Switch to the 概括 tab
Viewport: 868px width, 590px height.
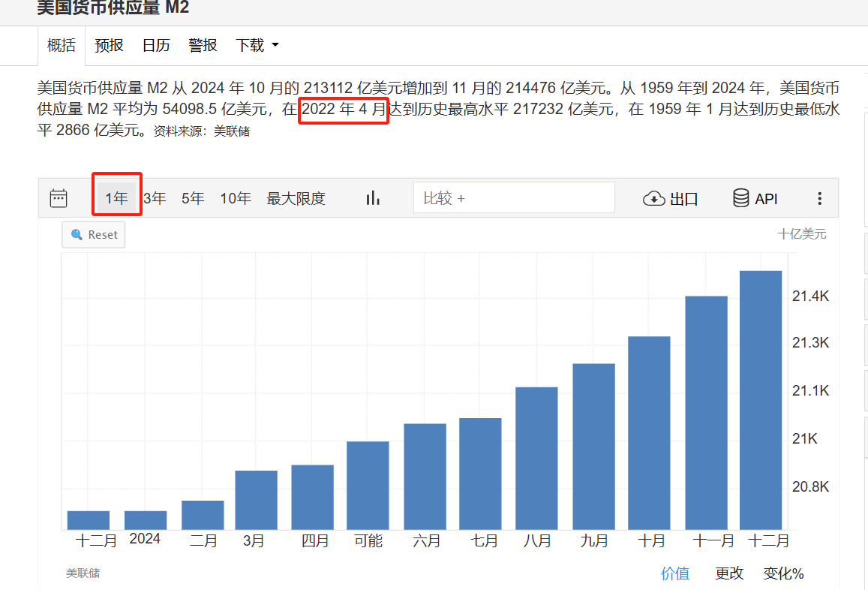pyautogui.click(x=62, y=45)
